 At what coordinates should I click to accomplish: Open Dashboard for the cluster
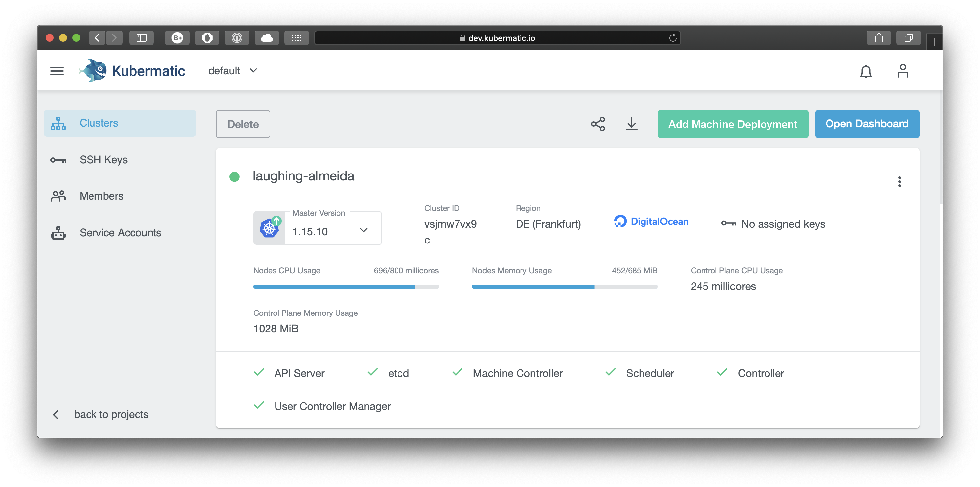(x=867, y=124)
